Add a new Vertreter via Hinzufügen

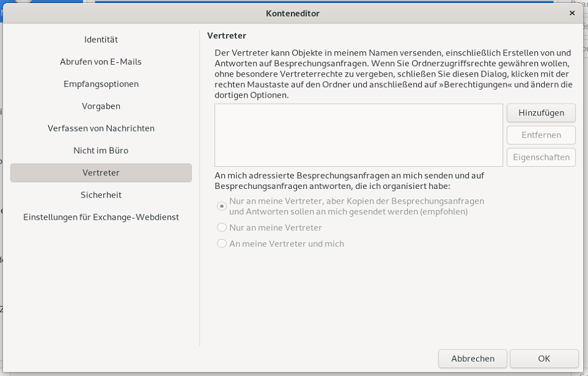pos(541,113)
